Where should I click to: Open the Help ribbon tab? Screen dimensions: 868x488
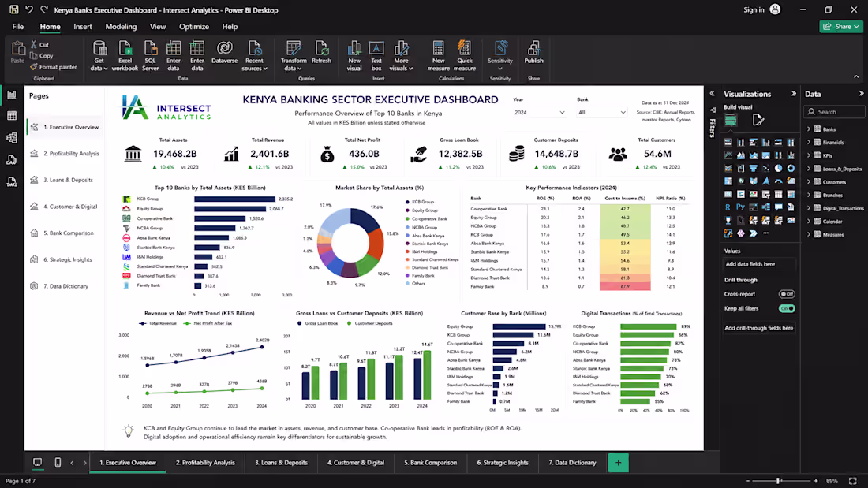(x=230, y=27)
